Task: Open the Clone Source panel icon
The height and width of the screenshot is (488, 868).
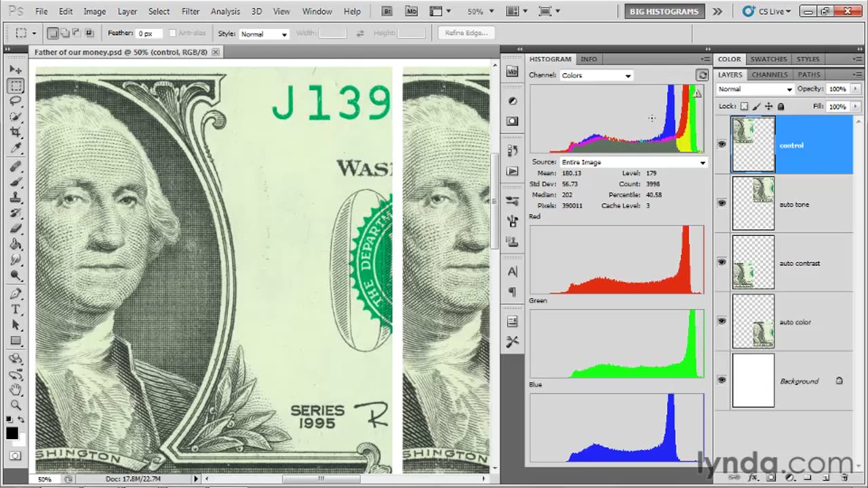Action: (513, 242)
